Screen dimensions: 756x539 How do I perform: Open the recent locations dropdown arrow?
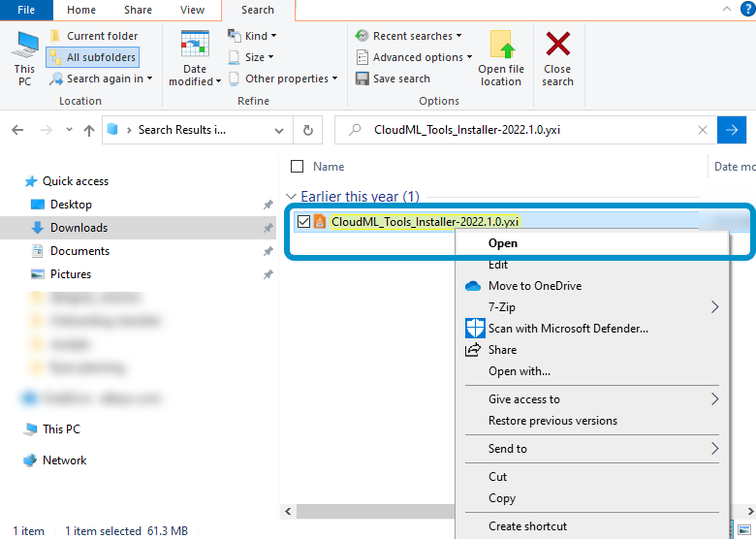[x=69, y=129]
